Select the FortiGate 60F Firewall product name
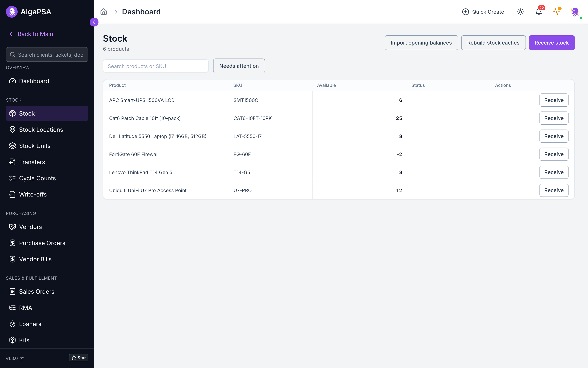The image size is (588, 368). (134, 154)
